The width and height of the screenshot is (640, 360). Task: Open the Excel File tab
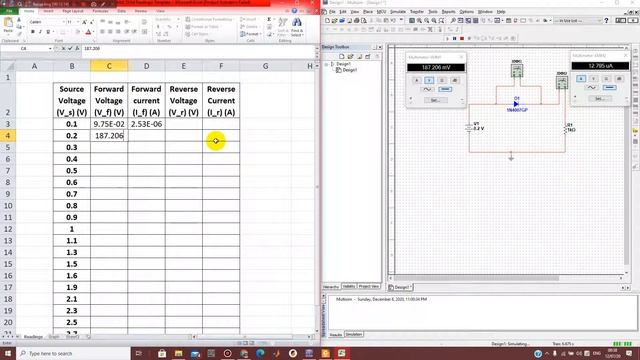9,11
